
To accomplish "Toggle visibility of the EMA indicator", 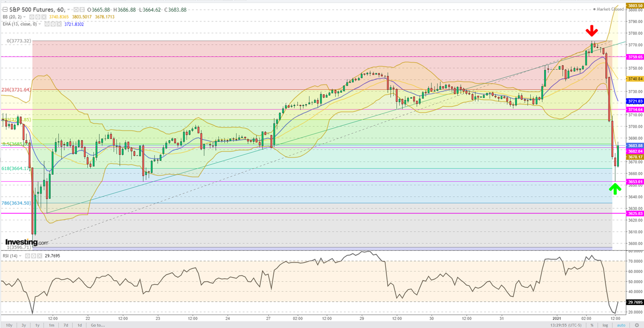I will coord(47,25).
